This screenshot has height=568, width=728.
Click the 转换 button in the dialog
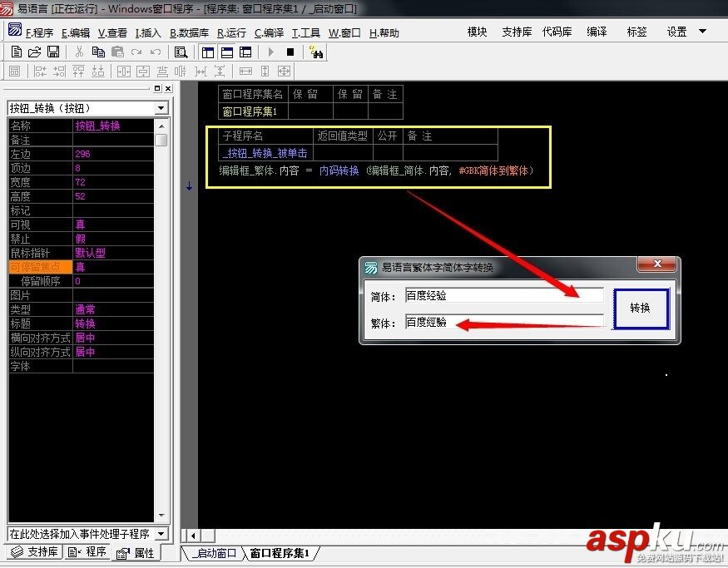point(641,309)
